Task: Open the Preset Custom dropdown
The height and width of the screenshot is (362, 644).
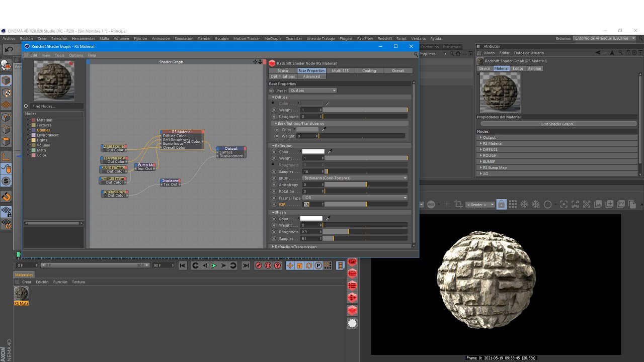Action: pos(313,90)
